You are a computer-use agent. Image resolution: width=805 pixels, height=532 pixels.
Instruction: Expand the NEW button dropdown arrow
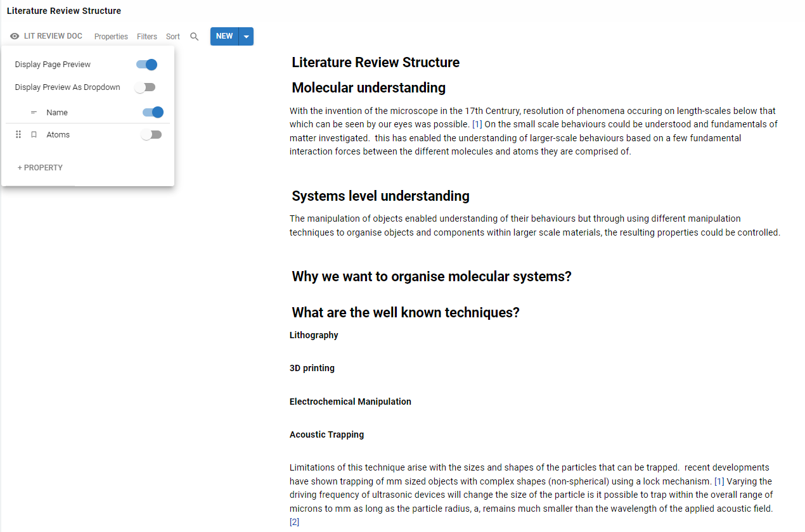(x=247, y=37)
